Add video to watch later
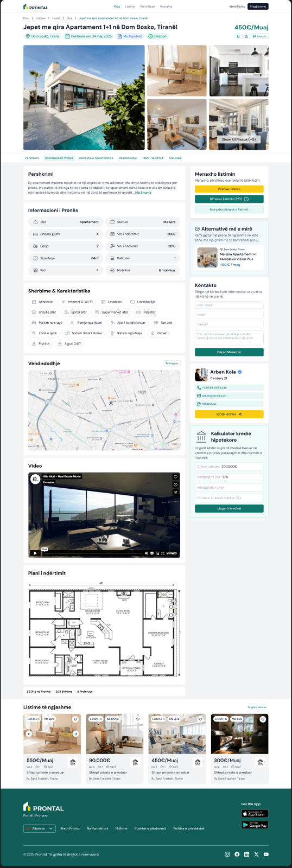 click(x=175, y=484)
